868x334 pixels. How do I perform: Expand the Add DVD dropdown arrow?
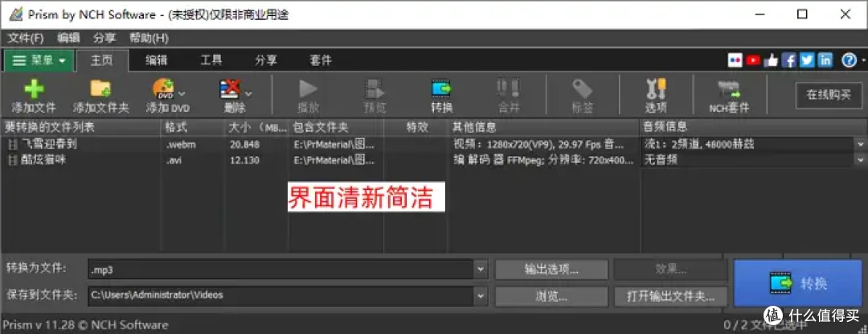(182, 93)
